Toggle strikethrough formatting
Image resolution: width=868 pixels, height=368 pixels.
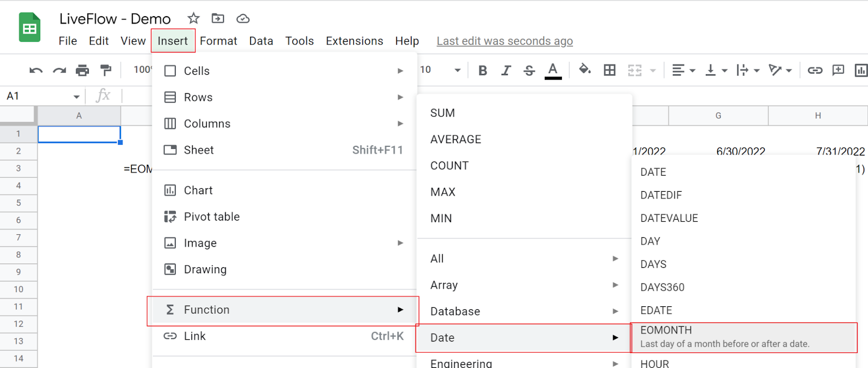[x=529, y=70]
